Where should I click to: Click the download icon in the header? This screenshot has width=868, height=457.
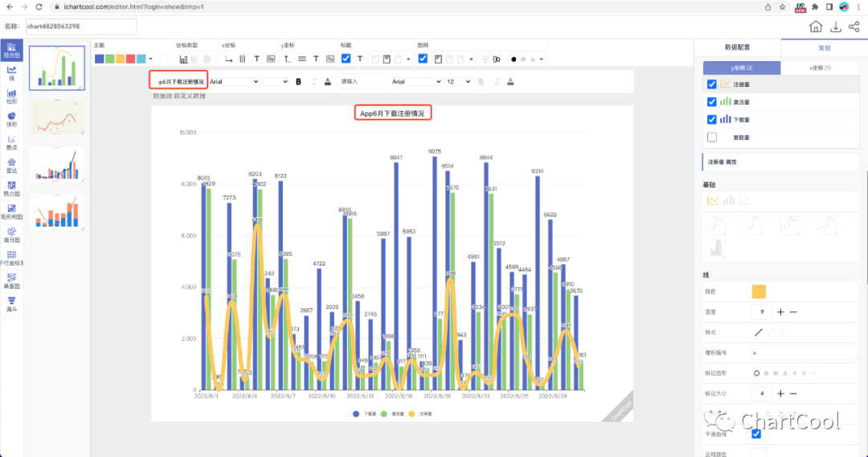tap(836, 27)
